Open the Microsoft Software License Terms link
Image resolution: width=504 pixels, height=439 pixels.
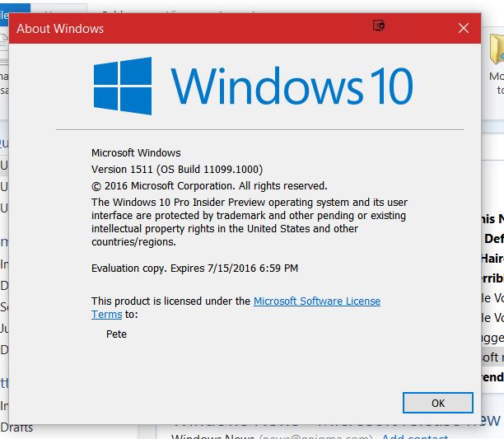pyautogui.click(x=317, y=301)
